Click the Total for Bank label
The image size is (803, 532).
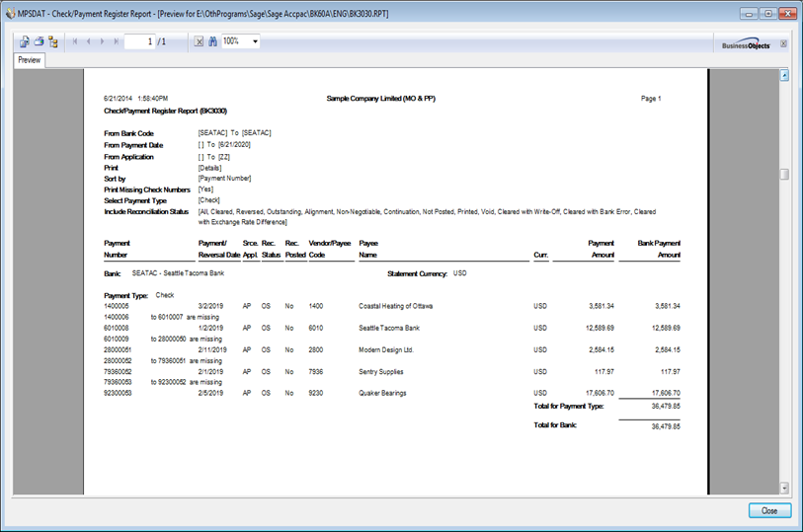(x=555, y=425)
